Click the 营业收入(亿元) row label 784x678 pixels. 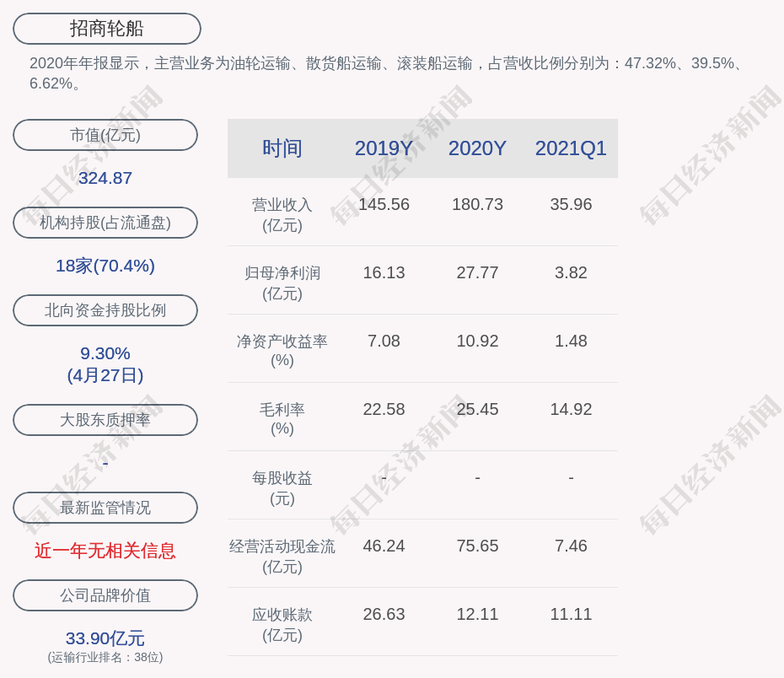282,214
